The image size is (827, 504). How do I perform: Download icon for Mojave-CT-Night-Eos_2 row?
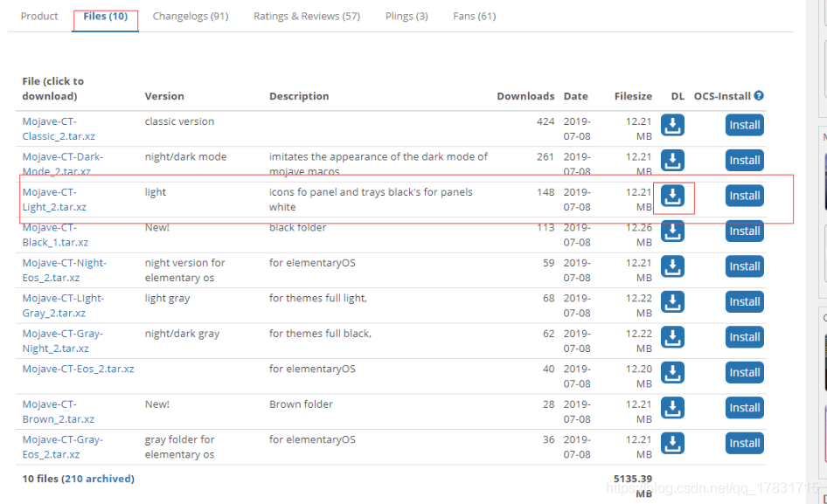672,266
